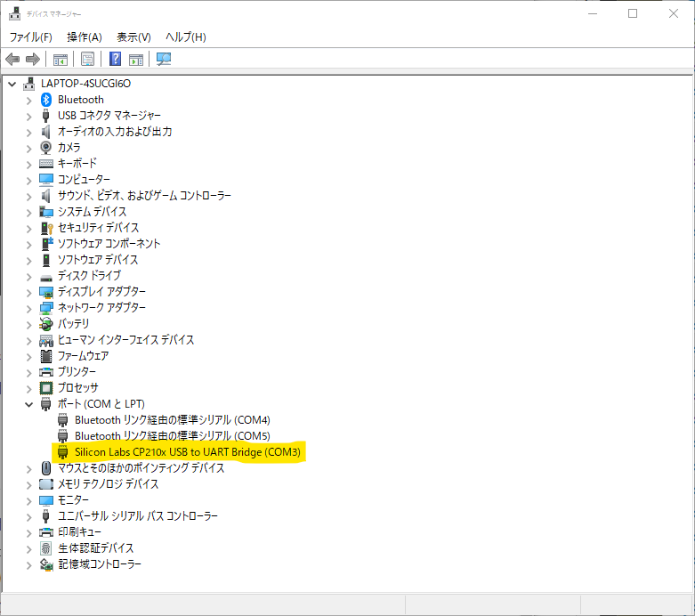This screenshot has height=616, width=695.
Task: Close the Device Manager window
Action: click(674, 13)
